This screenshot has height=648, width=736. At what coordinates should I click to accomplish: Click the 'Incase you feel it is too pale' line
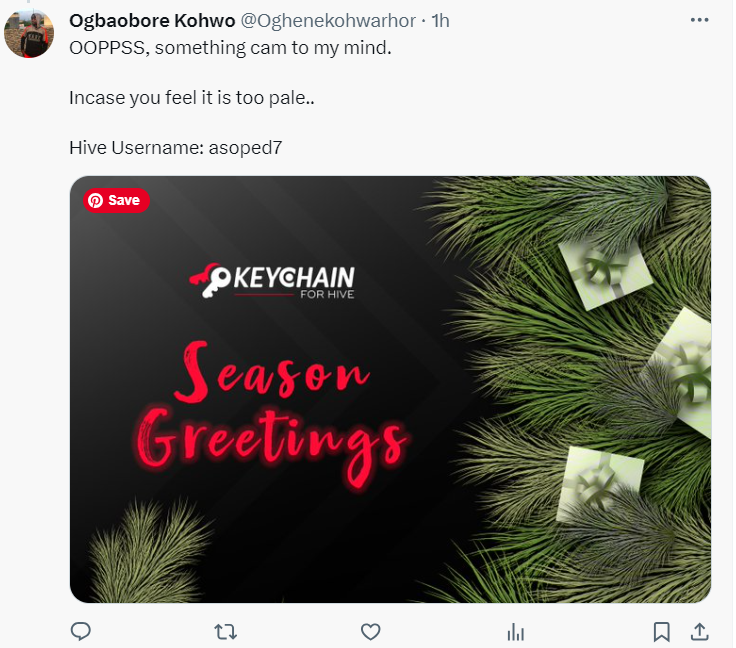click(x=192, y=98)
